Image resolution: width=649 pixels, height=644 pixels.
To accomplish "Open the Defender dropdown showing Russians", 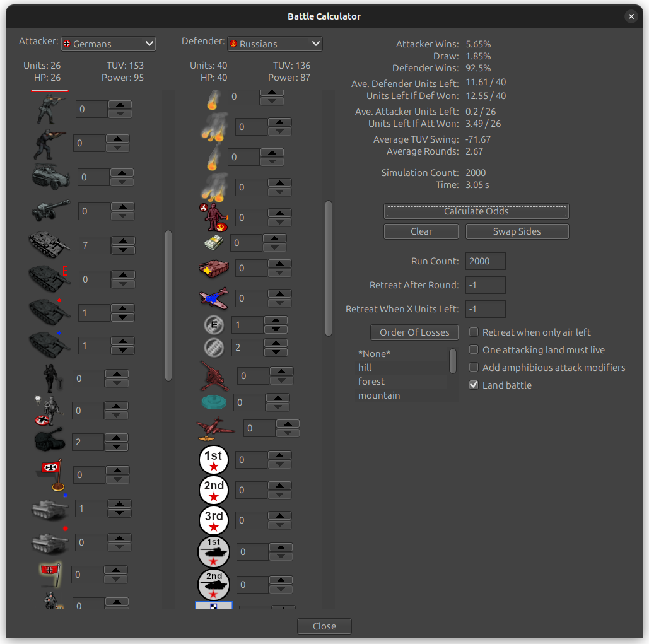I will click(x=274, y=44).
